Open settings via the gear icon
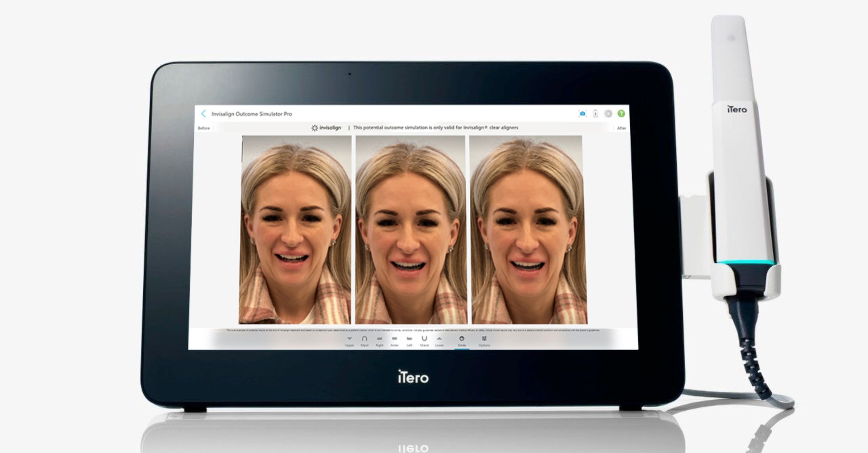 coord(608,114)
